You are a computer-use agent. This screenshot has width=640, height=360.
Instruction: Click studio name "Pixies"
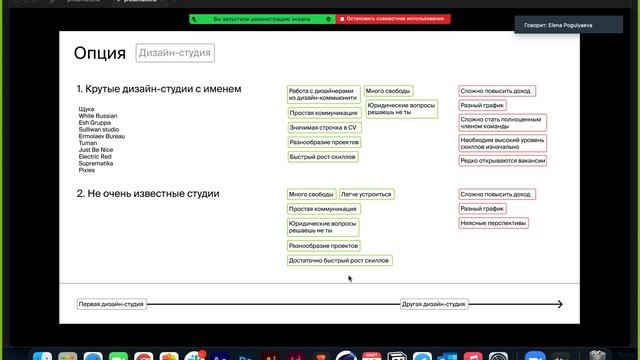click(87, 170)
